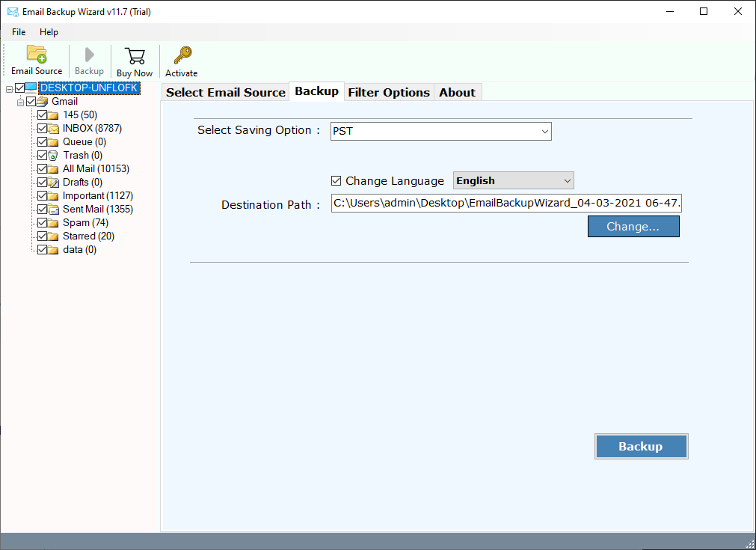Open the Select Saving Option PST dropdown

coord(440,131)
